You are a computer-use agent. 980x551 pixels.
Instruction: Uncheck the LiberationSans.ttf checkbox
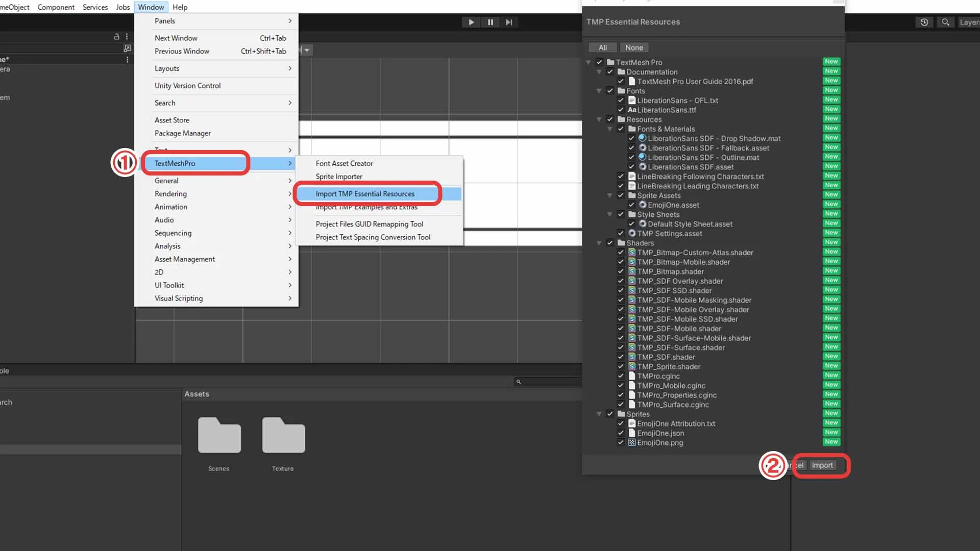coord(621,110)
